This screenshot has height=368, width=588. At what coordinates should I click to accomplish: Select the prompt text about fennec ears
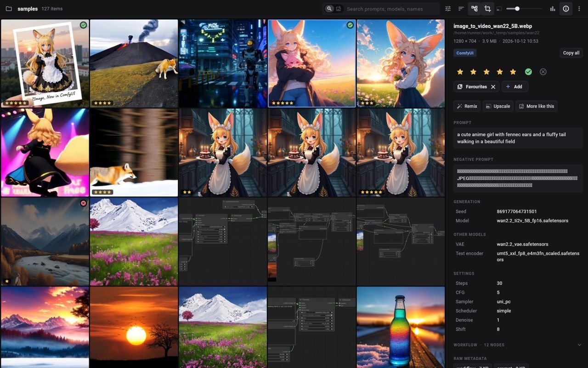point(511,138)
